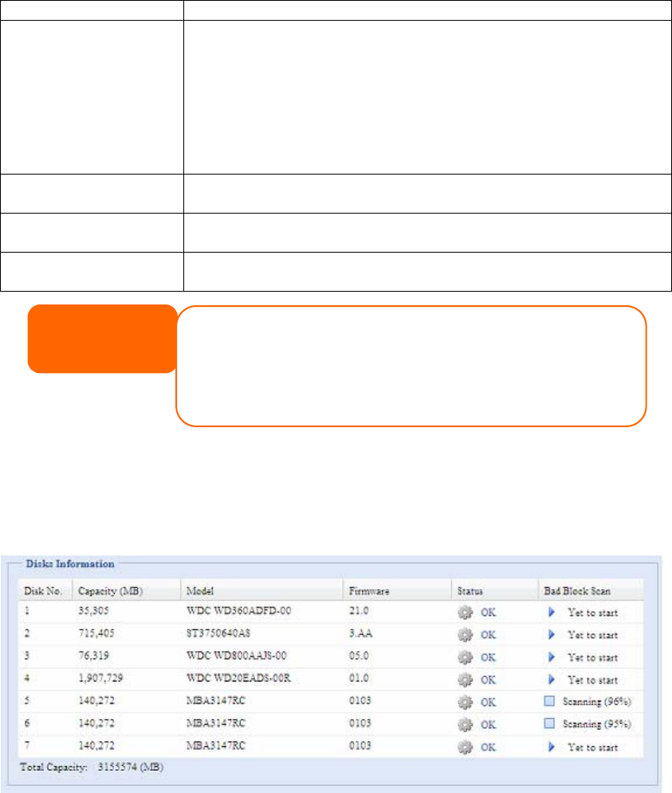
Task: Open OK status link for disk 4
Action: 489,680
